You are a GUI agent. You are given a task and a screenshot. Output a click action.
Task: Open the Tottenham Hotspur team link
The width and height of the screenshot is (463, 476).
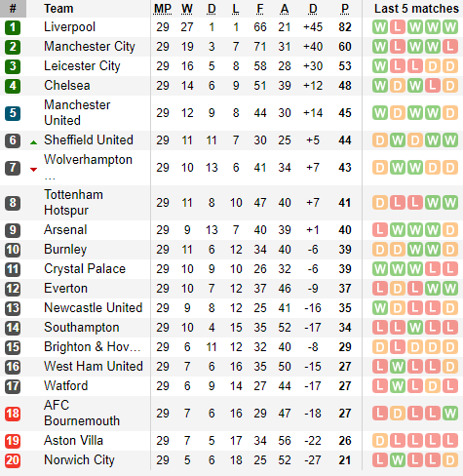74,203
